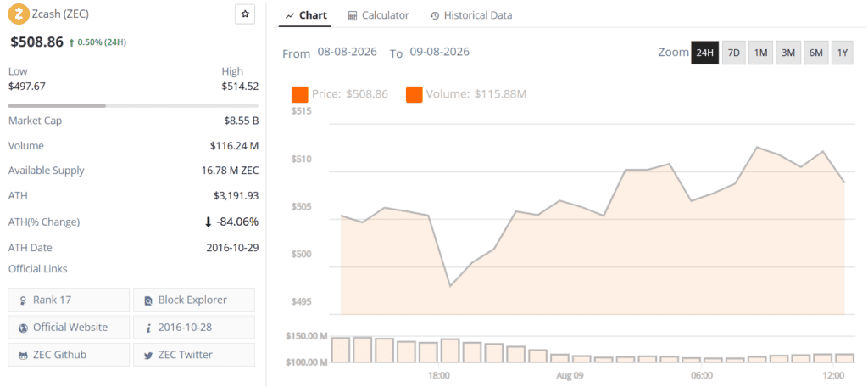868x387 pixels.
Task: Open the Block Explorer link
Action: tap(194, 300)
